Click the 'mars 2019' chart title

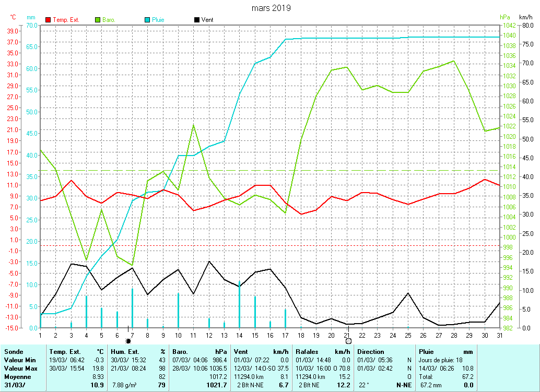[271, 8]
